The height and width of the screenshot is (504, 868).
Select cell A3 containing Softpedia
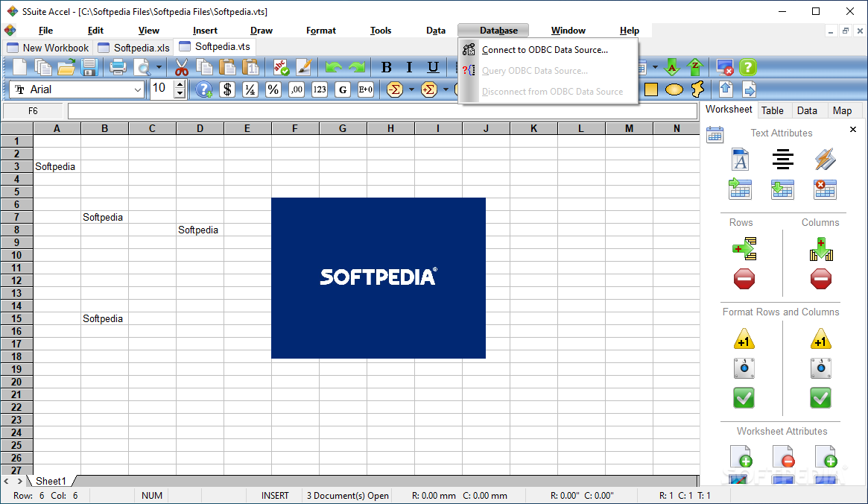tap(57, 167)
